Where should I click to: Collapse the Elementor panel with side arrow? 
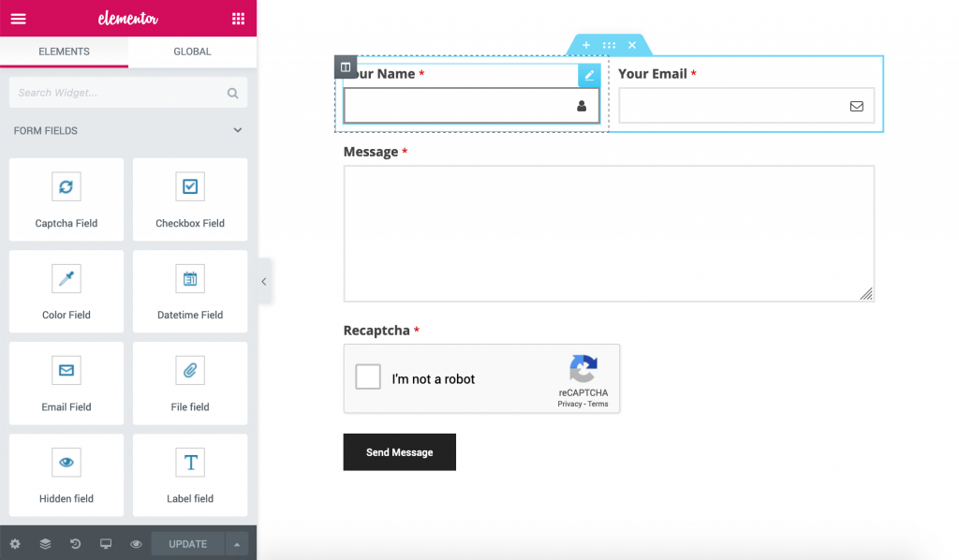pos(263,280)
